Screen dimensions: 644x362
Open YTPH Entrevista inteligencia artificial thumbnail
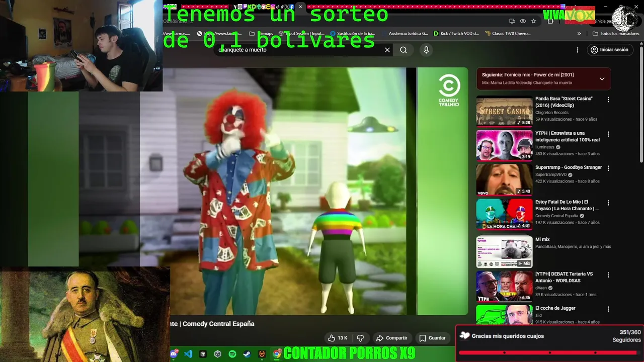(504, 145)
